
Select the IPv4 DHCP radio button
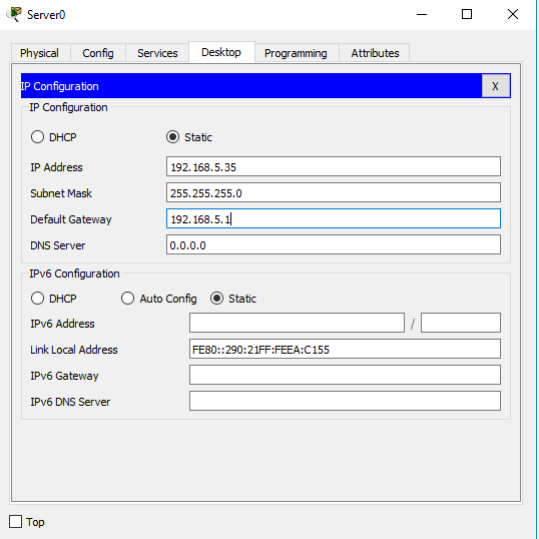37,137
